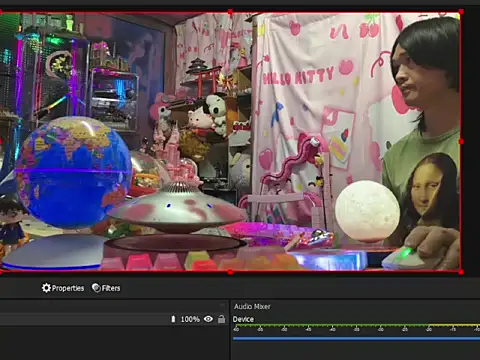Click the 'Audio Mixer' panel title
Screen dimensions: 480x360
(252, 306)
